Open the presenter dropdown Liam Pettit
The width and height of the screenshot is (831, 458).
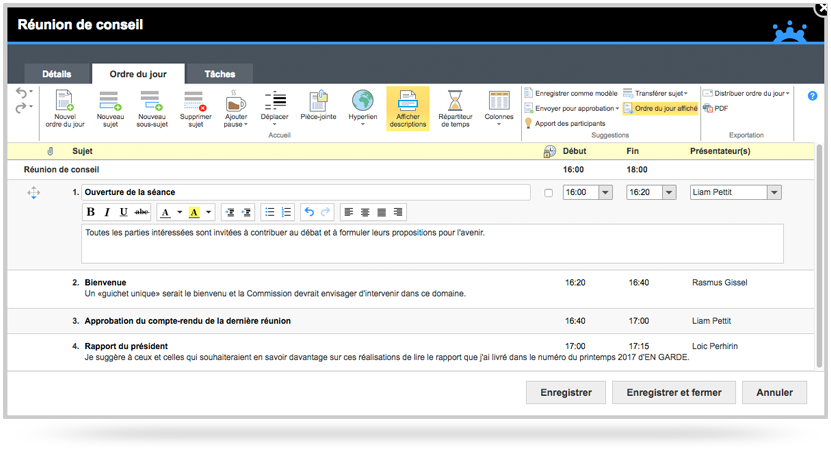tap(774, 192)
